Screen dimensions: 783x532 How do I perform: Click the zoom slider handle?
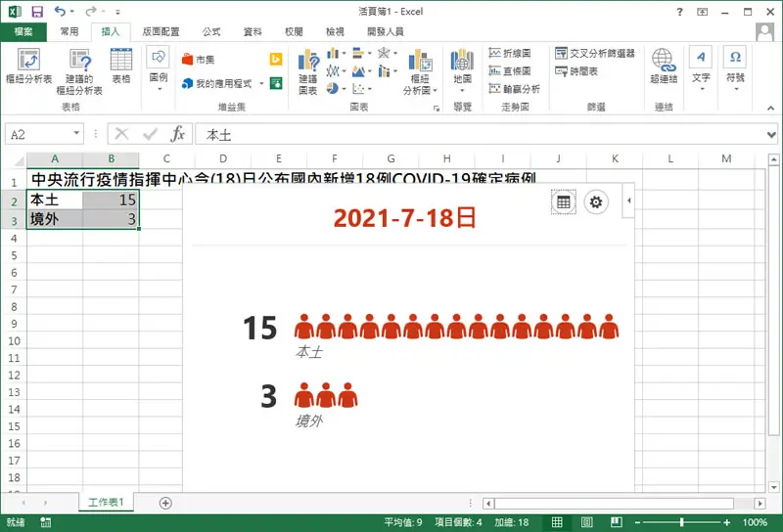[x=681, y=522]
